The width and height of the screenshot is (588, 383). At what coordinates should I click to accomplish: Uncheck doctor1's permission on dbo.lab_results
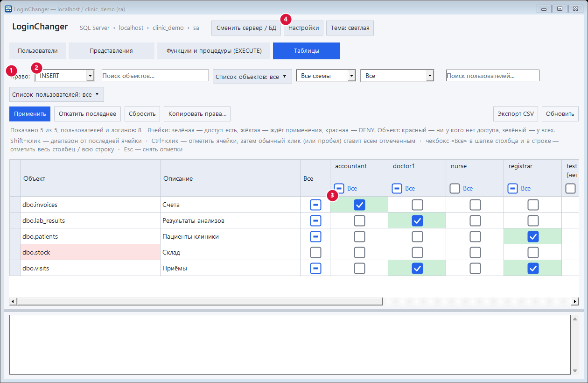417,220
